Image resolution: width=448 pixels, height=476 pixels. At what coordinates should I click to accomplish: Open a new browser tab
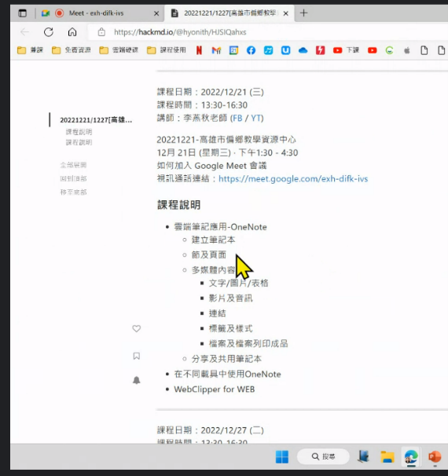(x=303, y=13)
